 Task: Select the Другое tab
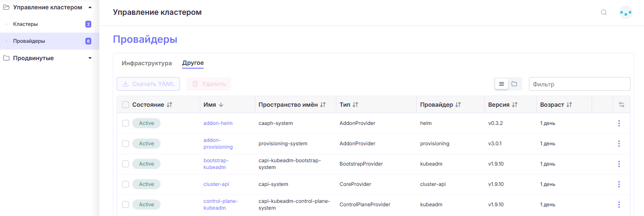click(x=193, y=63)
